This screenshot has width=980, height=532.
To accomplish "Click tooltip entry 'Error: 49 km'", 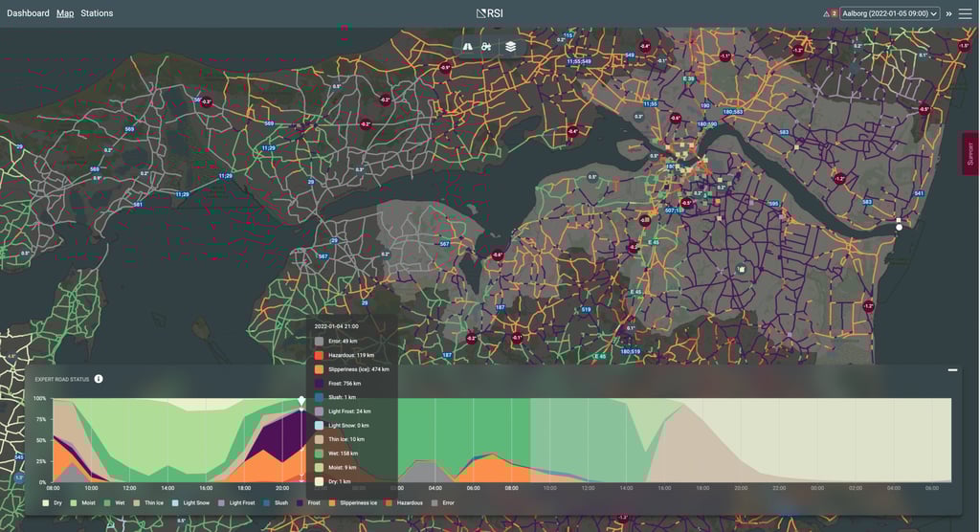I will pyautogui.click(x=343, y=341).
